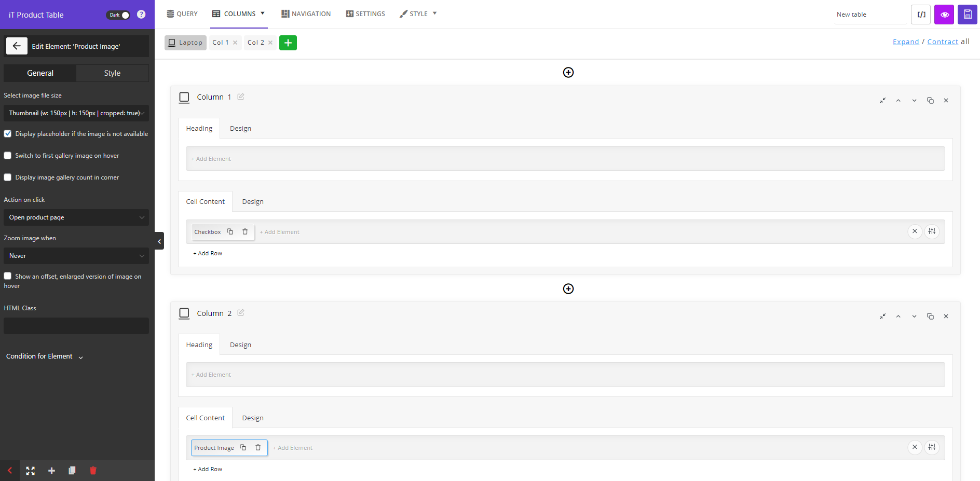Insert column above Column 1 via plus circle
Viewport: 980px width, 481px height.
(x=568, y=73)
